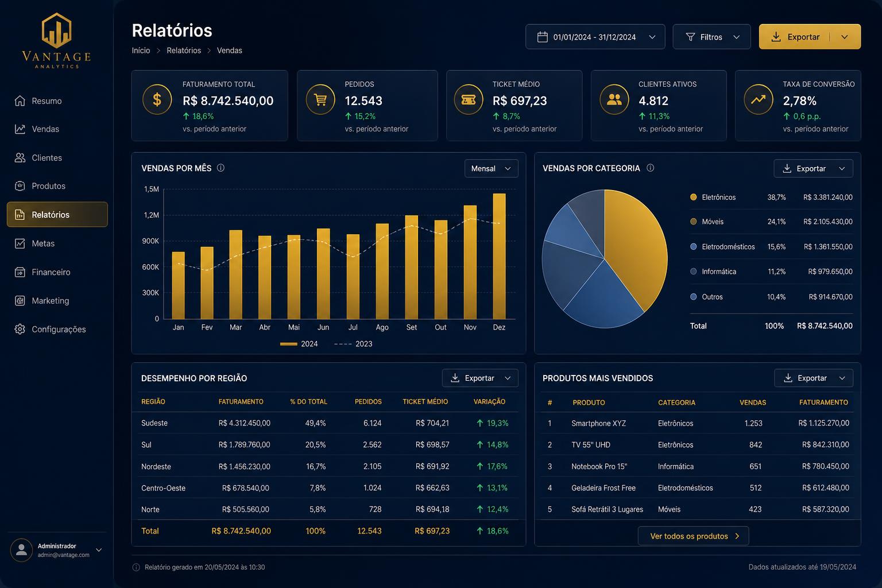The width and height of the screenshot is (882, 588).
Task: Click the Centro-Oeste region name
Action: [163, 488]
